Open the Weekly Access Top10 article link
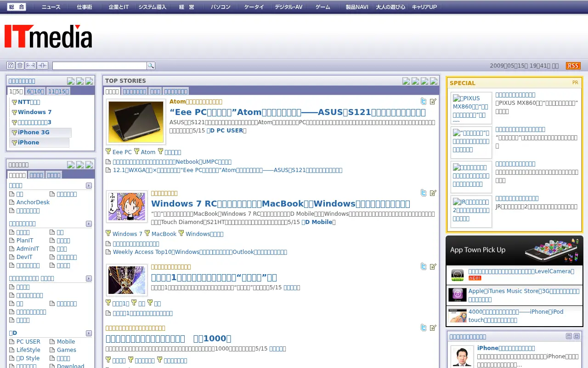The image size is (588, 368). (x=200, y=252)
